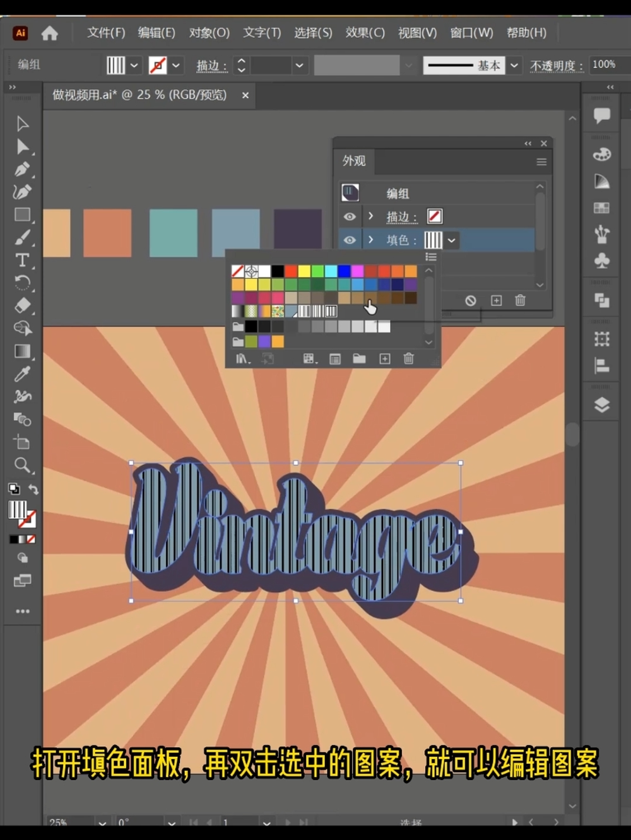This screenshot has height=840, width=631.
Task: Open the 文字(T) menu
Action: [x=262, y=33]
